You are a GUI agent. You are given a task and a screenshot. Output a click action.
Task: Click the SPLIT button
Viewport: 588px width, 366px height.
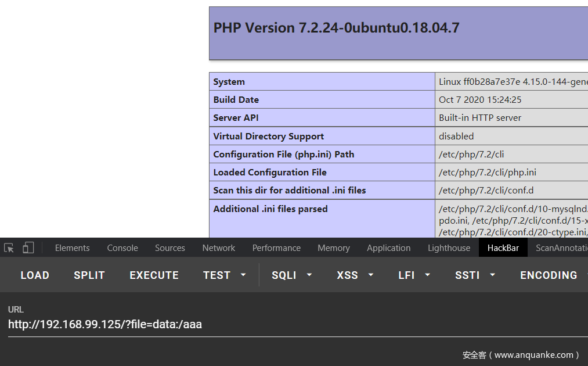89,275
